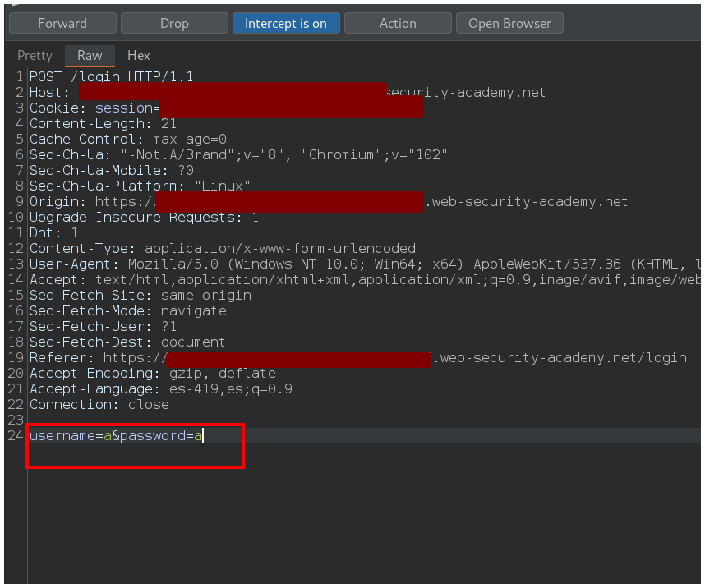705x588 pixels.
Task: Toggle the 'Intercept is on' button
Action: 285,23
